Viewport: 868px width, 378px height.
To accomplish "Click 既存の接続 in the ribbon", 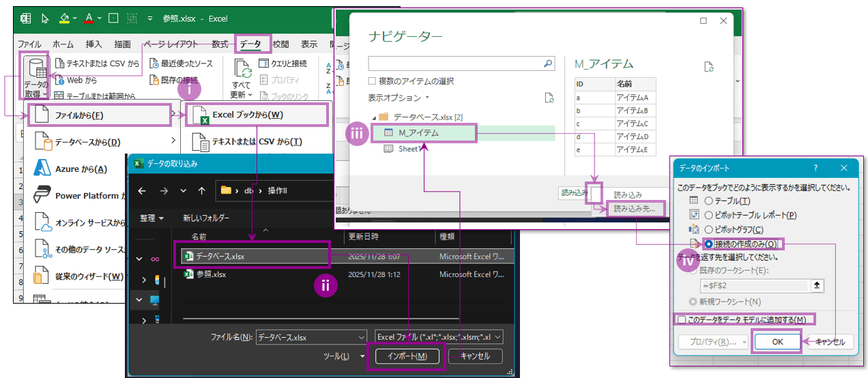I will coord(173,80).
